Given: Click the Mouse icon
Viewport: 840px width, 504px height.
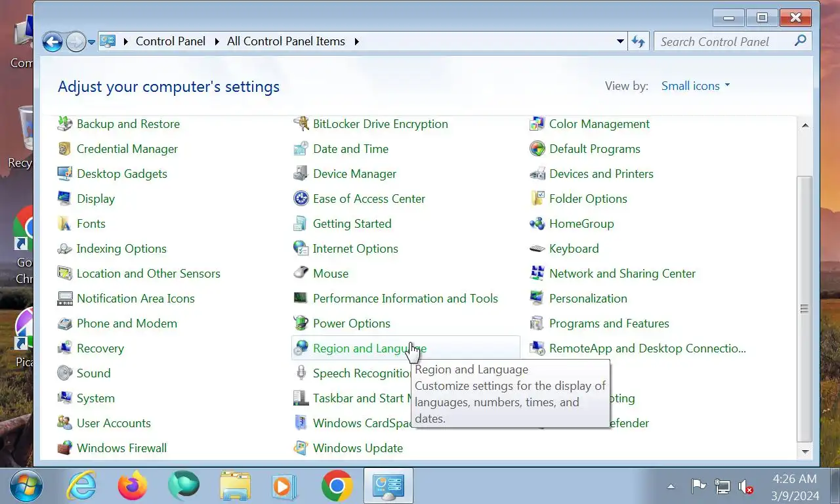Looking at the screenshot, I should tap(301, 273).
